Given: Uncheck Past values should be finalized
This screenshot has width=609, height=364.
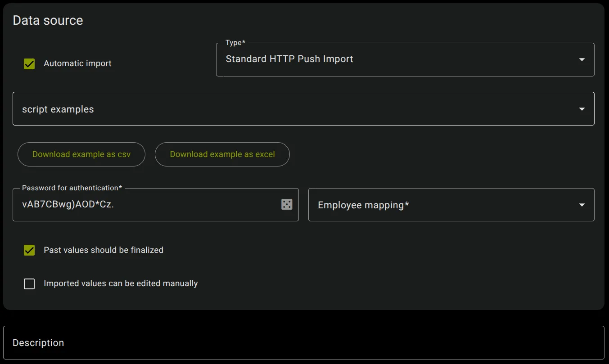Looking at the screenshot, I should pos(29,250).
